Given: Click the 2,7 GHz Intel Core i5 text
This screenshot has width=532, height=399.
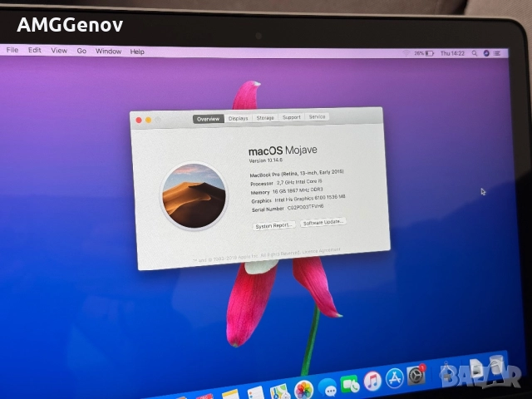Looking at the screenshot, I should tap(299, 182).
